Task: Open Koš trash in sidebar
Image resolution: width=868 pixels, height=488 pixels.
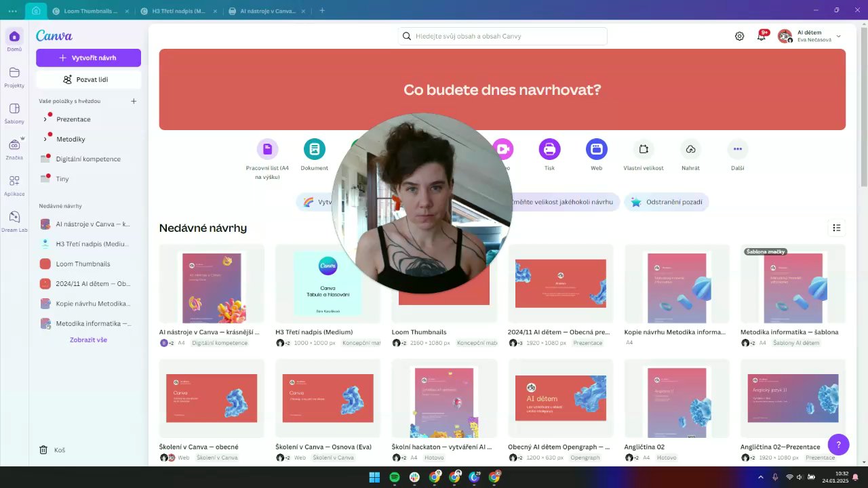Action: click(x=52, y=450)
